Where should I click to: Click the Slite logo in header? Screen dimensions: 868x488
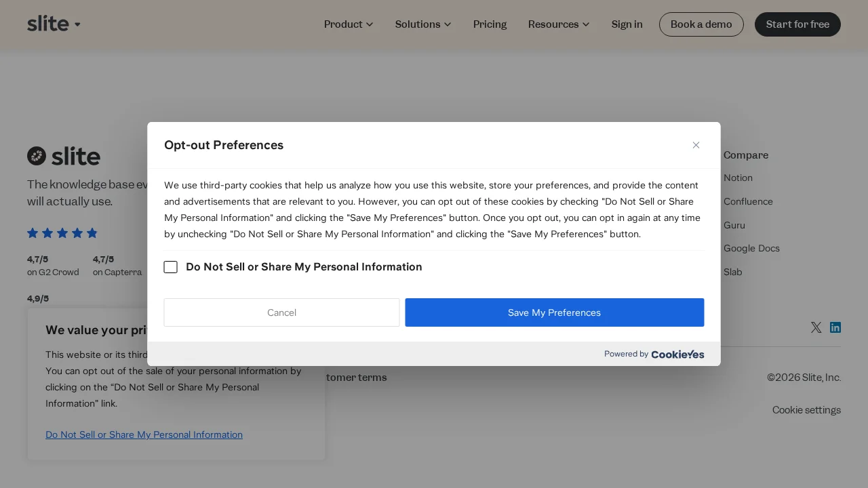[48, 24]
